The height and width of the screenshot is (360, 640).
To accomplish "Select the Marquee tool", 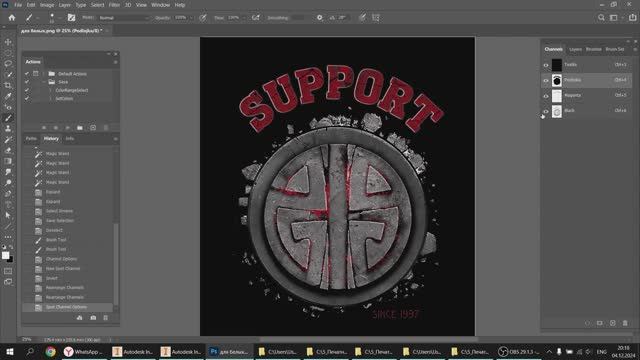I will click(x=8, y=53).
